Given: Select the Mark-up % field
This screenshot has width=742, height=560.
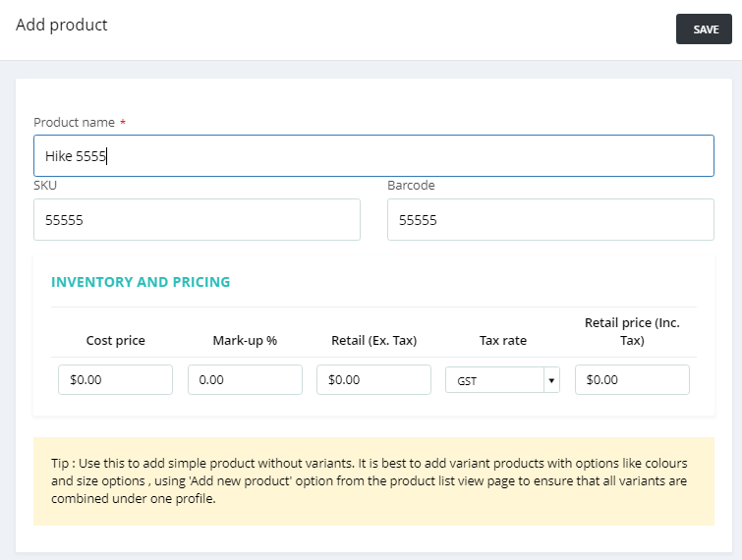Looking at the screenshot, I should tap(245, 379).
